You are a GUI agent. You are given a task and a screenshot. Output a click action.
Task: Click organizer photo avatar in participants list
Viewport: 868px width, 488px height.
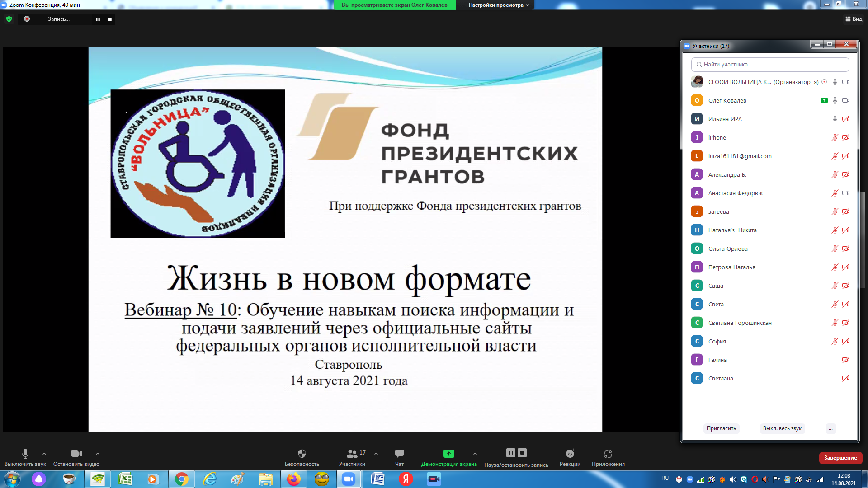[x=697, y=82]
